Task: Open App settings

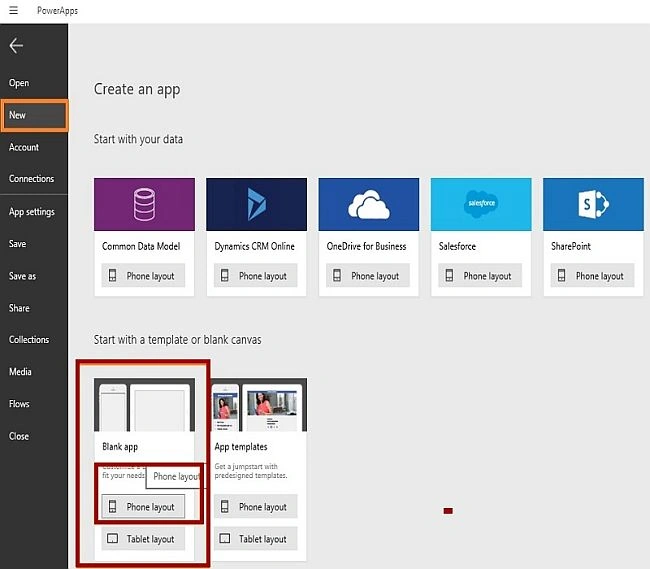Action: click(32, 212)
